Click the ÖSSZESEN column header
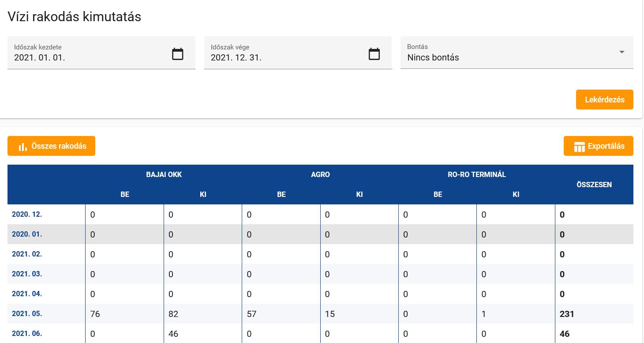This screenshot has height=343, width=644. click(x=594, y=185)
